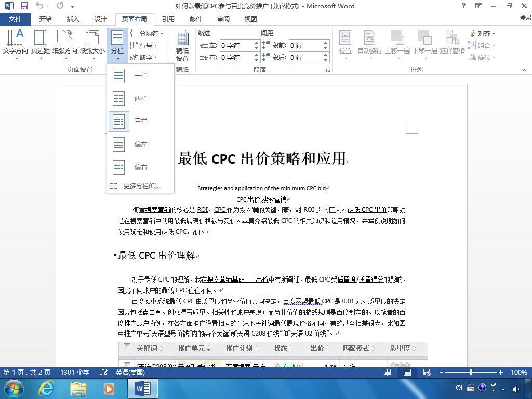Viewport: 532px width, 399px height.
Task: Click the 100% zoom level
Action: (519, 372)
